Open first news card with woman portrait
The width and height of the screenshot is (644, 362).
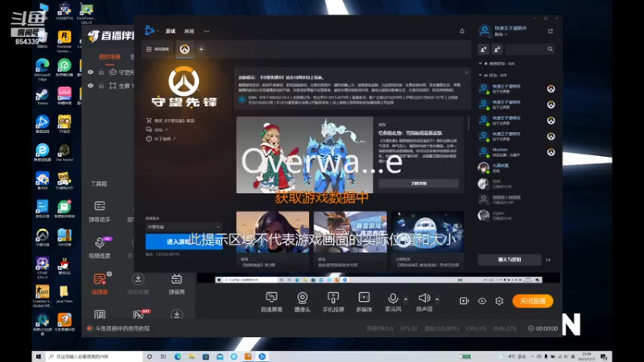point(272,232)
